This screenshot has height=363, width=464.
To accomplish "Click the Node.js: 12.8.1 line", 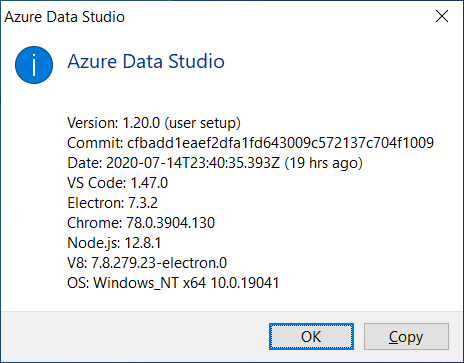I will pyautogui.click(x=114, y=243).
